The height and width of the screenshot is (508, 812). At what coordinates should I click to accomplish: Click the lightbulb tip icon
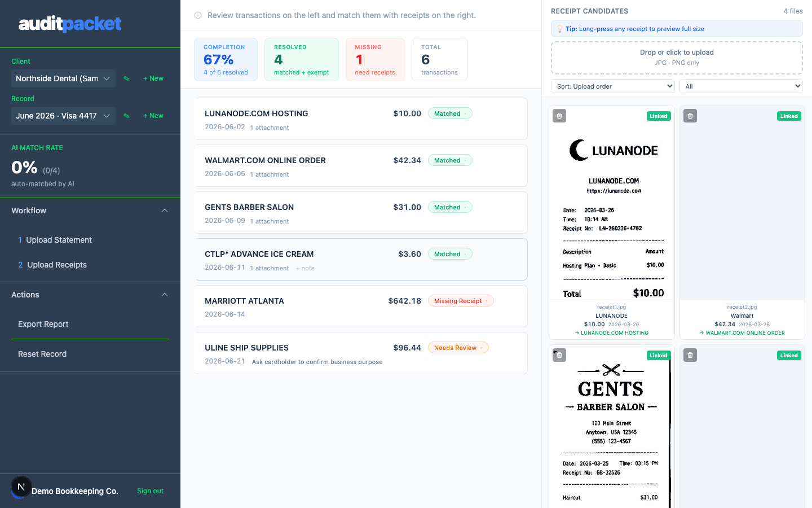(560, 29)
